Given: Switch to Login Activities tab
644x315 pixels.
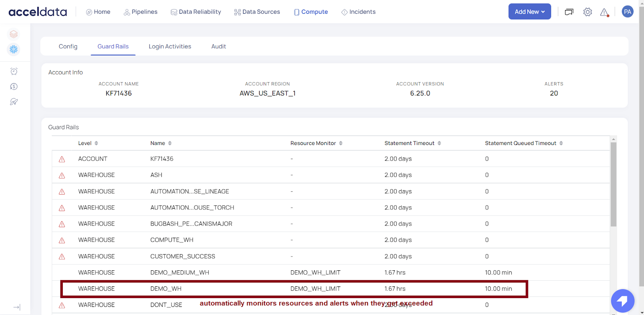Looking at the screenshot, I should click(x=170, y=46).
